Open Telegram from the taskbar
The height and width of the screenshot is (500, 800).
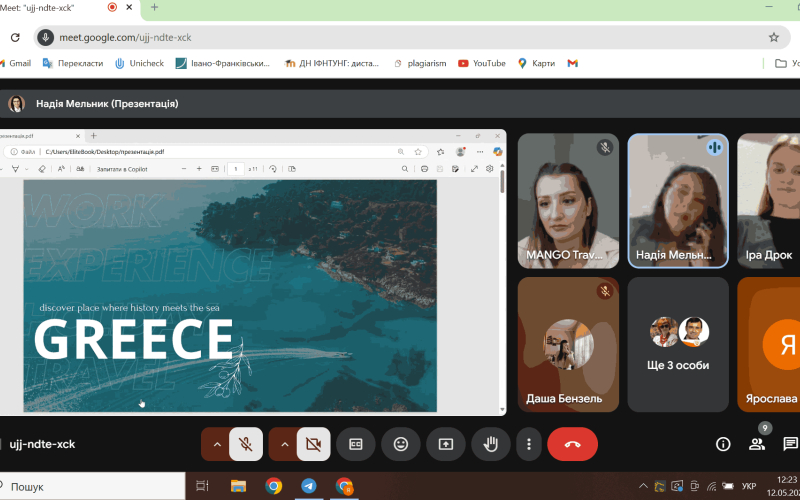(308, 486)
